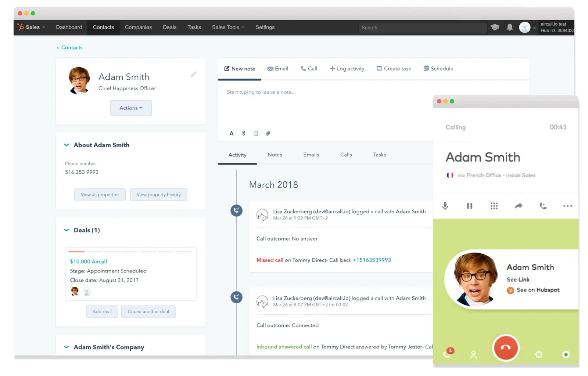Select the Calls timeline tab
This screenshot has height=376, width=588.
[346, 155]
